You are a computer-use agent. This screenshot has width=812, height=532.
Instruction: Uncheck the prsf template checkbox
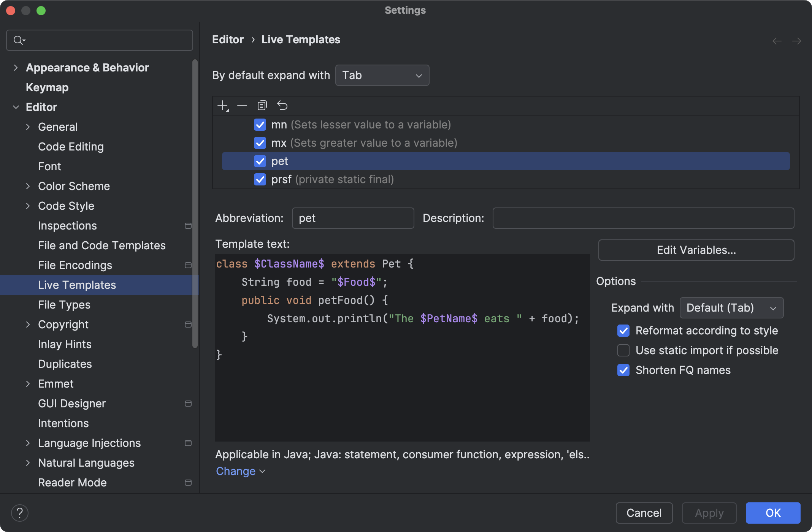pos(260,179)
